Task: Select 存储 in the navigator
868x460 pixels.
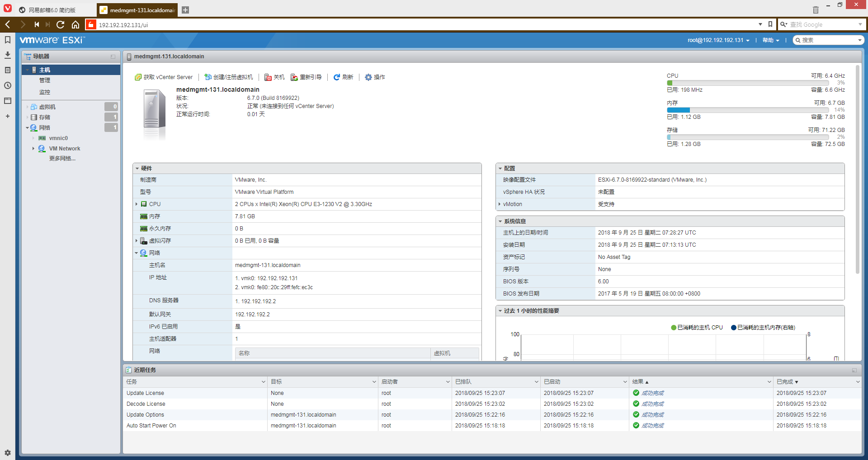Action: point(45,117)
